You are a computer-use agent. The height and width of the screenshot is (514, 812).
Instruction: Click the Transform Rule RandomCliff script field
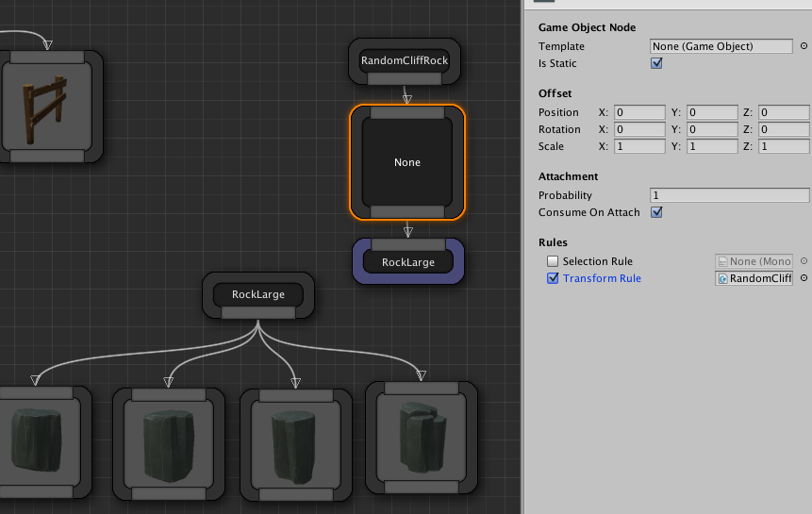click(754, 278)
